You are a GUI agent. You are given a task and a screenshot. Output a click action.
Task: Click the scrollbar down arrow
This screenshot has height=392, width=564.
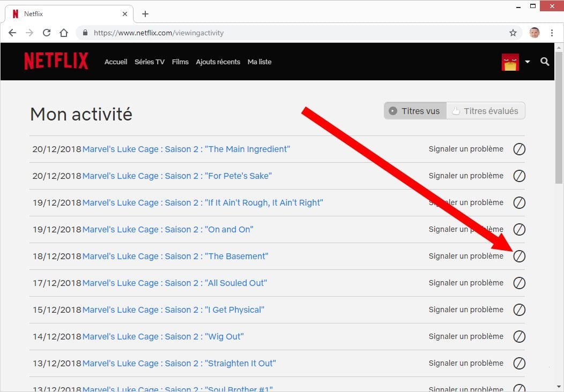point(558,386)
